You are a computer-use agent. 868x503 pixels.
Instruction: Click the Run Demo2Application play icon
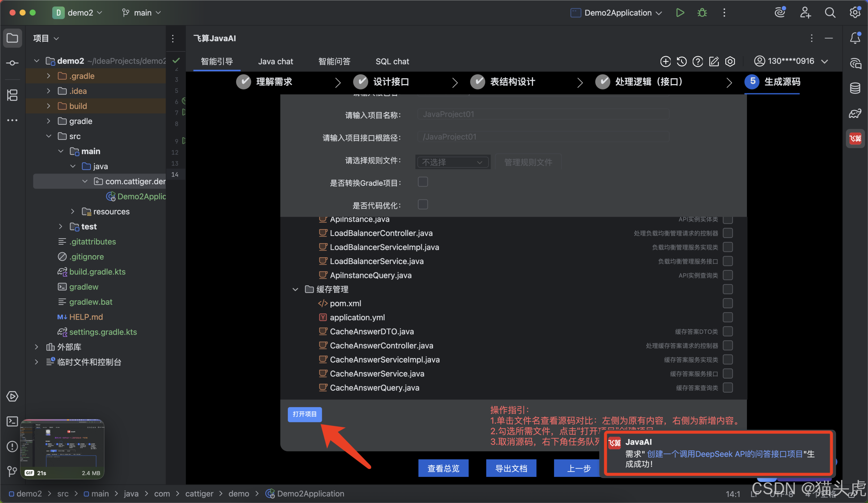tap(679, 13)
